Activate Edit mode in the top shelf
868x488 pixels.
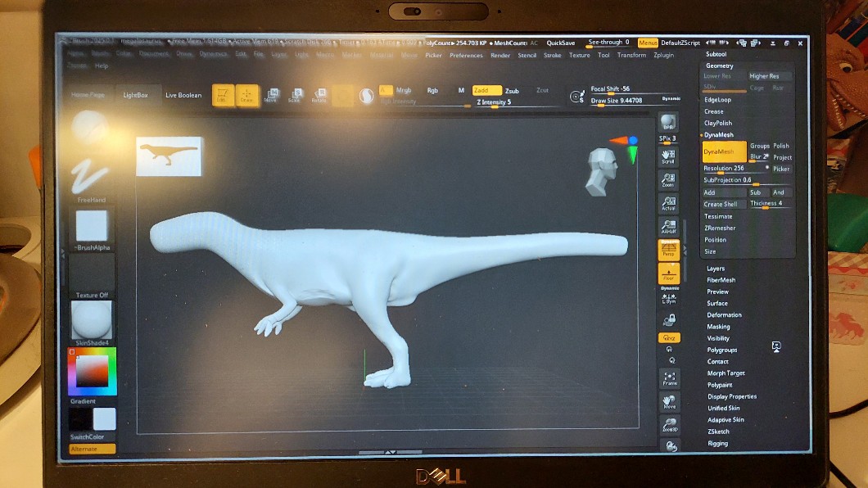click(x=223, y=95)
